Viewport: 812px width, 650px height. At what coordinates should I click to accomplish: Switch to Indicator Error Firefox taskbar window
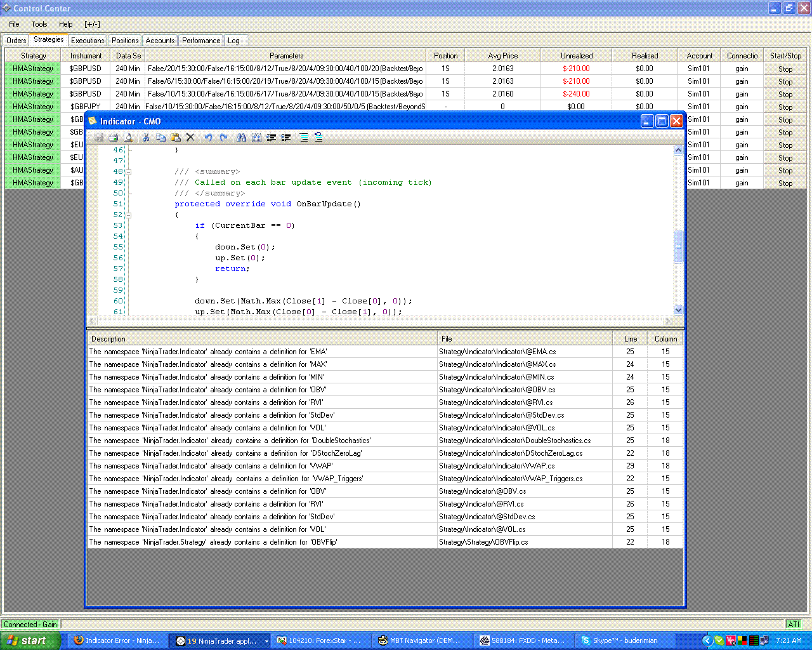tap(118, 640)
